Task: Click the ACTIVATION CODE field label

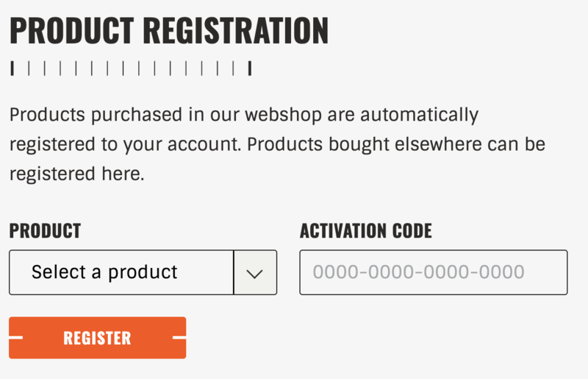Action: coord(366,231)
